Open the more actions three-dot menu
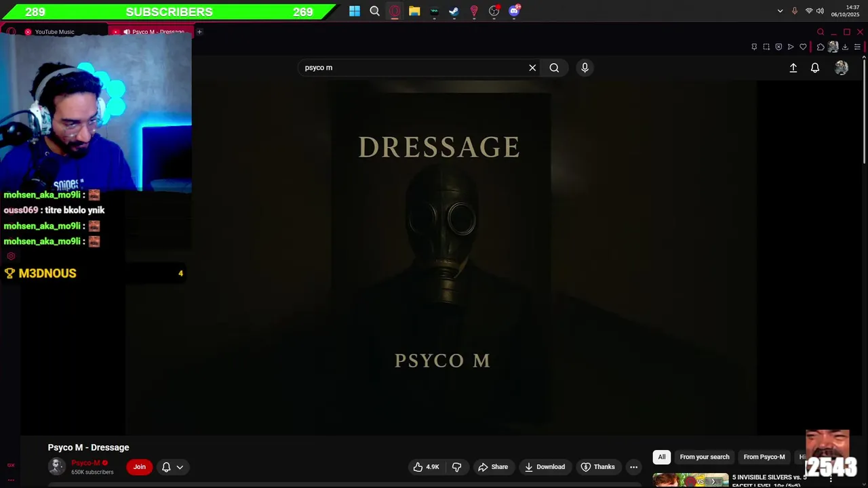 point(633,467)
